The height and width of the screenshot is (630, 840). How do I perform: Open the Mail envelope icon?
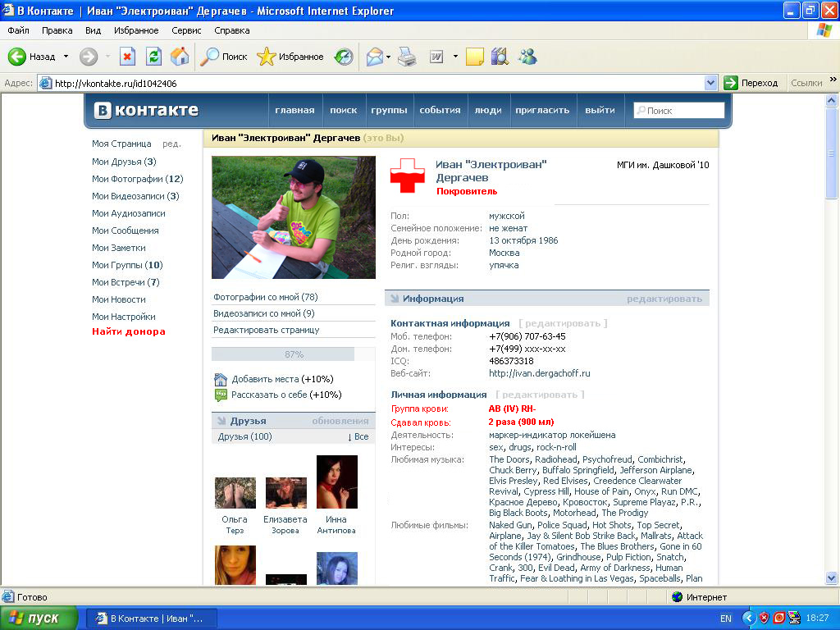tap(374, 57)
